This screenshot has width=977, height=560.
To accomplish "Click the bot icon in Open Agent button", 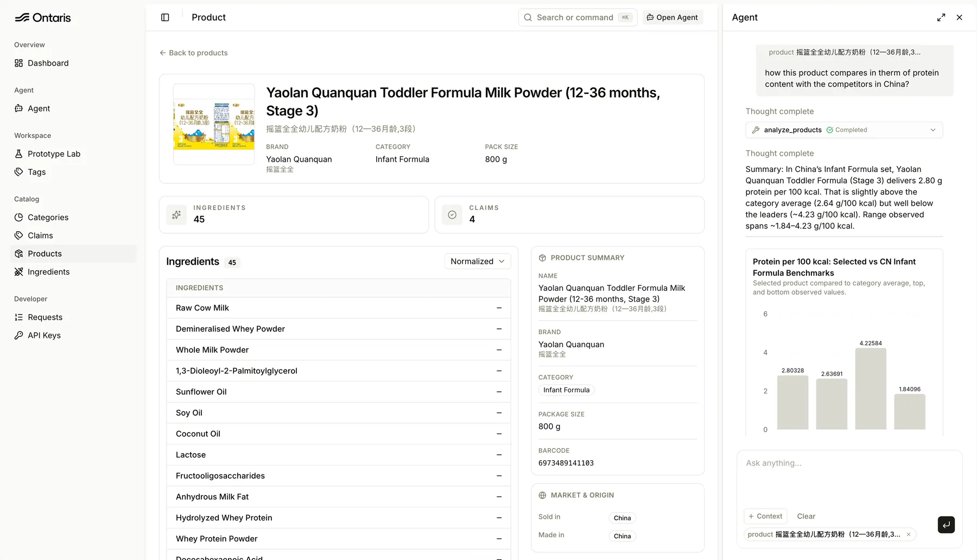I will pyautogui.click(x=650, y=17).
